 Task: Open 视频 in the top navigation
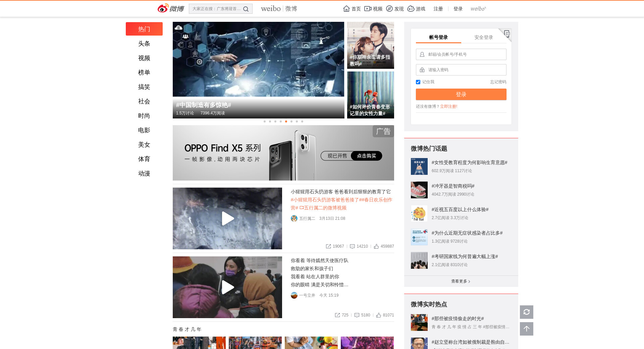click(x=373, y=9)
